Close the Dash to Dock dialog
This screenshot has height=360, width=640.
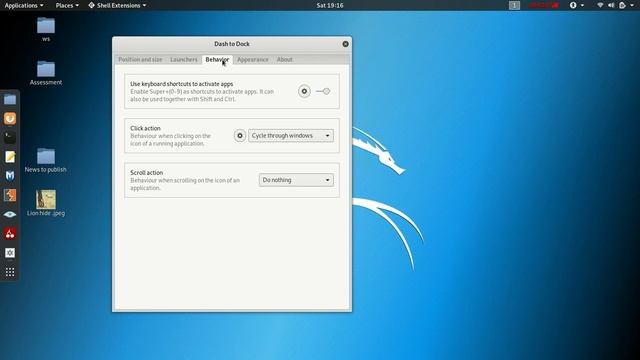(x=345, y=44)
